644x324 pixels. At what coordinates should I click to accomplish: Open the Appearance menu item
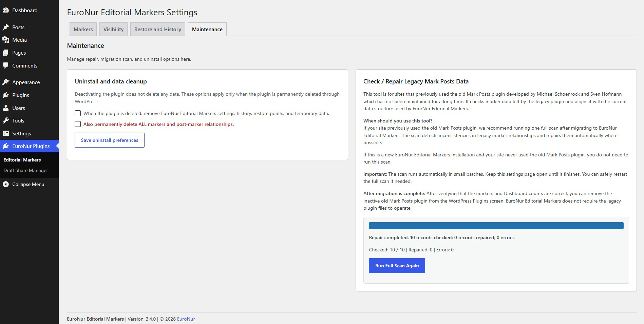pos(29,82)
